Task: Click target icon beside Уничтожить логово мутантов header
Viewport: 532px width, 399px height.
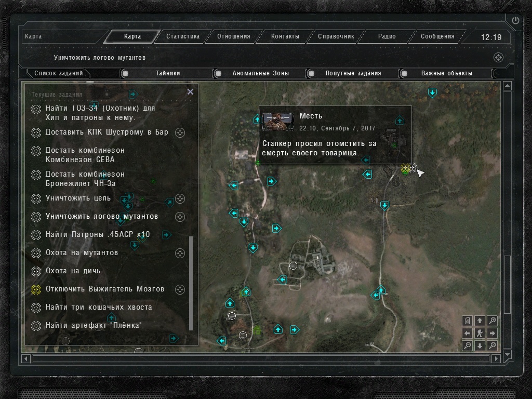Action: [498, 58]
